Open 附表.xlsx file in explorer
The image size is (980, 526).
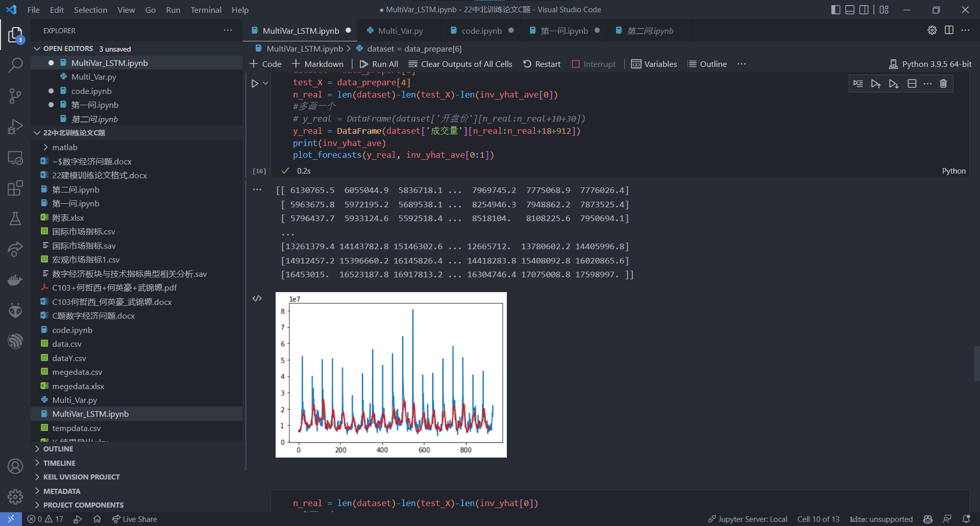tap(68, 218)
